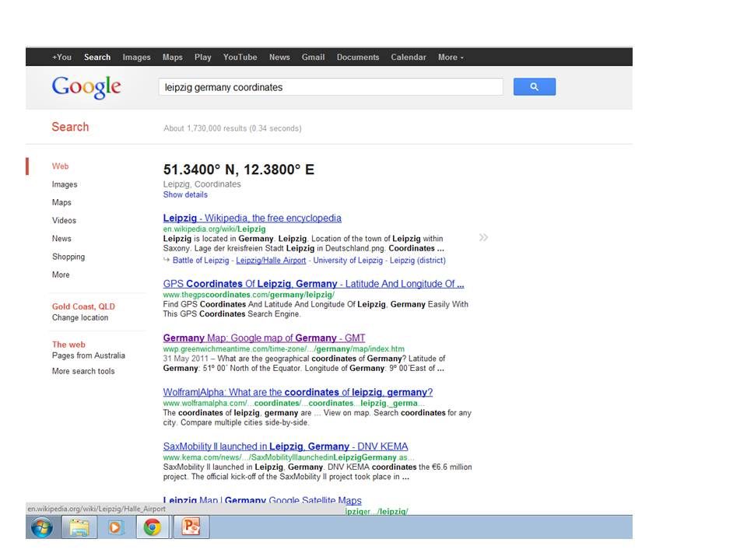Screen dimensions: 747x560
Task: Go to Images in the top bar
Action: click(136, 57)
